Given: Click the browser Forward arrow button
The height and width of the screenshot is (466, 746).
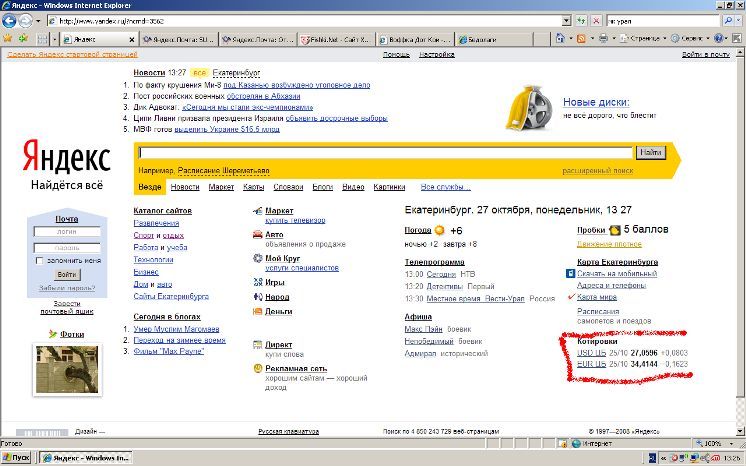Looking at the screenshot, I should [25, 21].
